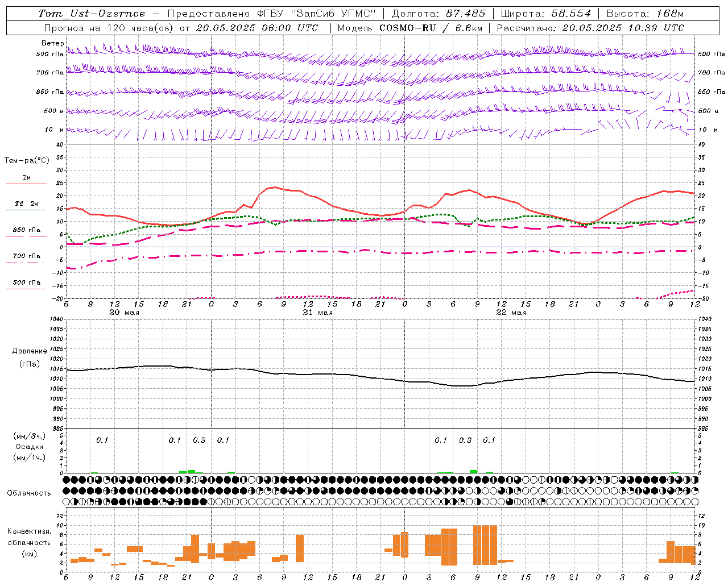Click the 10 м wind level label on left

click(54, 130)
